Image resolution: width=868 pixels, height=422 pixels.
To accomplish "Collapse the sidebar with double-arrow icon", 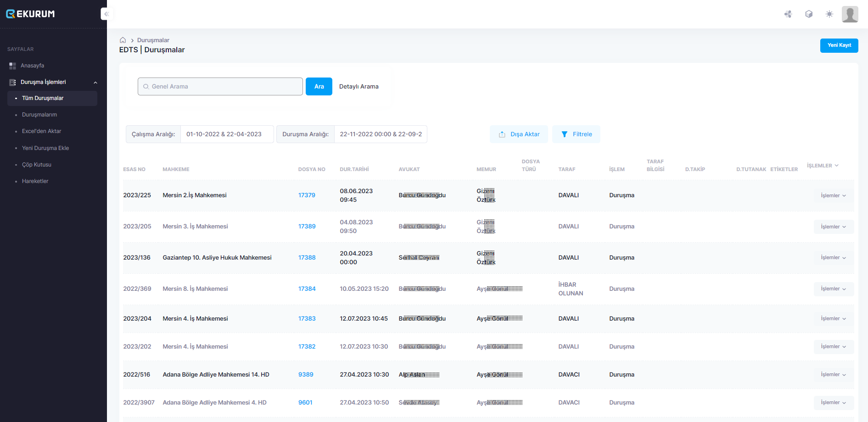I will pos(106,14).
